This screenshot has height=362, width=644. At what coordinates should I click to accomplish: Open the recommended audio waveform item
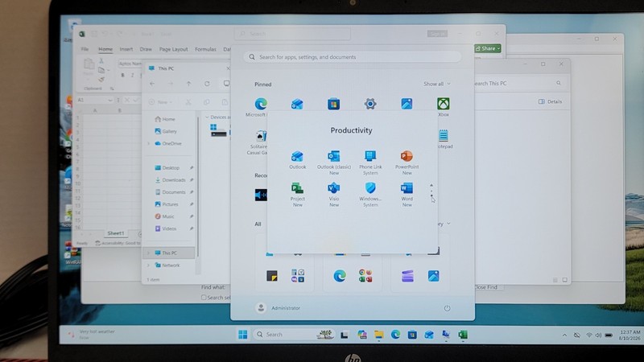coord(261,195)
